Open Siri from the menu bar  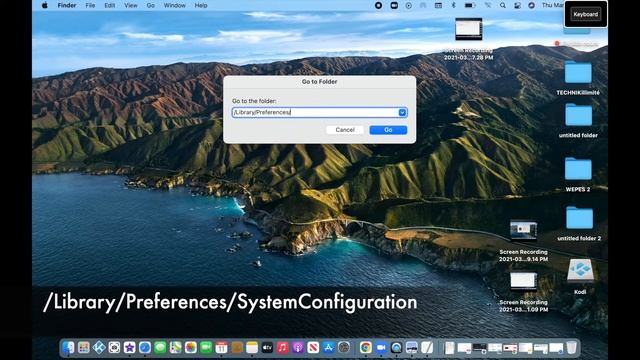tap(531, 5)
